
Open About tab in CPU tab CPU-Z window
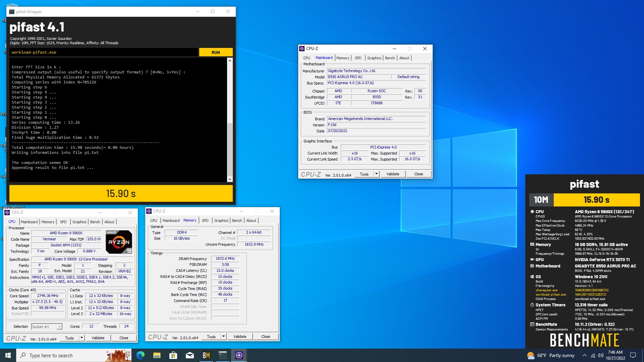[x=109, y=222]
